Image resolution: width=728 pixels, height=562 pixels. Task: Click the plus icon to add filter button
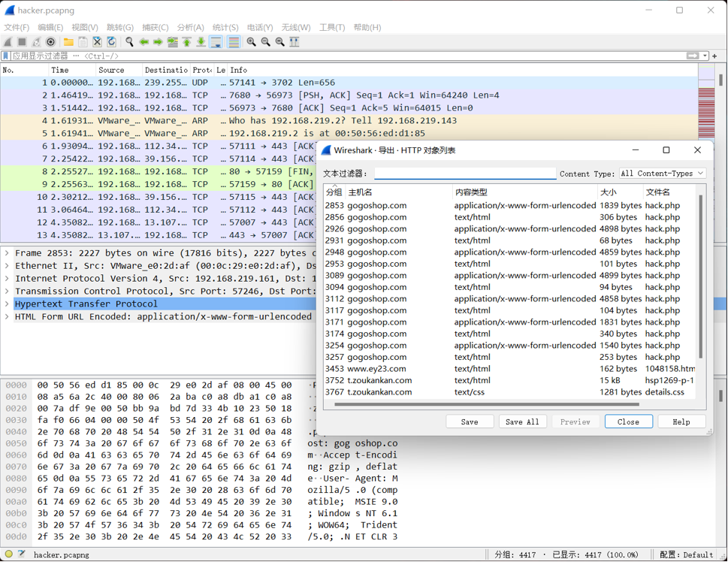(x=714, y=56)
